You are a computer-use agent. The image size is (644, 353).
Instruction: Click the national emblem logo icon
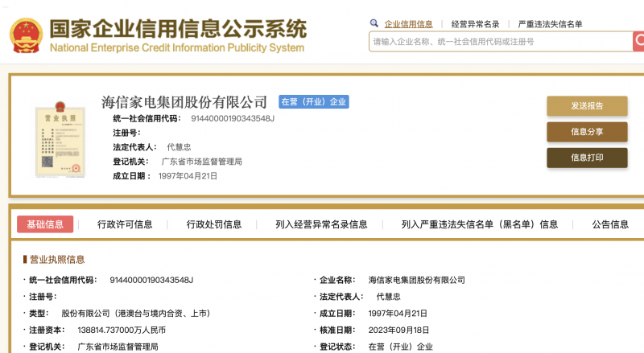click(x=26, y=35)
